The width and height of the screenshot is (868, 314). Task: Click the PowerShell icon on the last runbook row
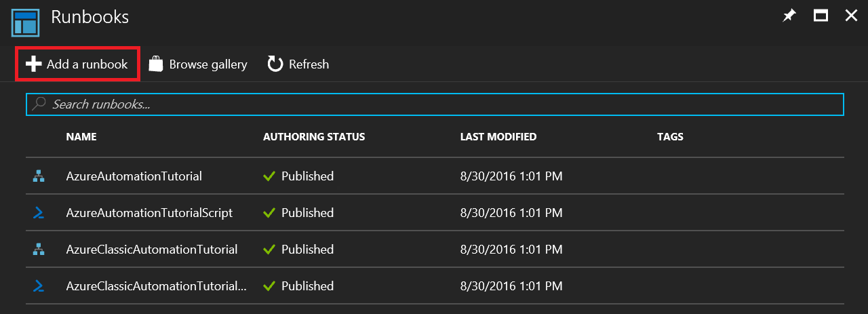coord(39,286)
